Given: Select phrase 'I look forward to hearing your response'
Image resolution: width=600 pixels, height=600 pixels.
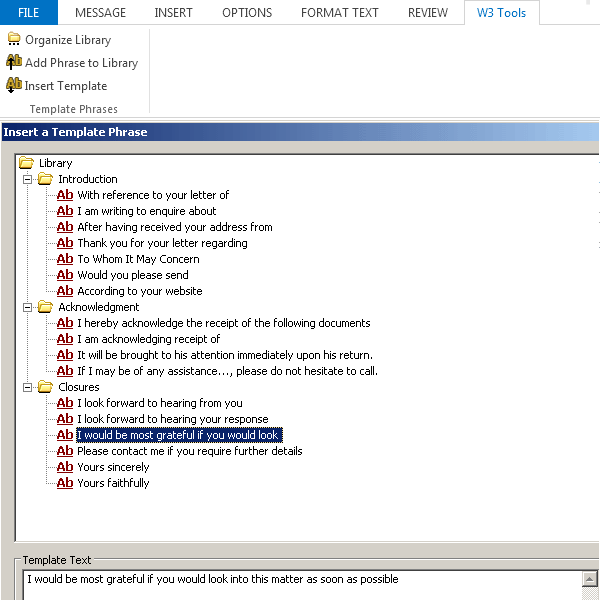Looking at the screenshot, I should [173, 419].
